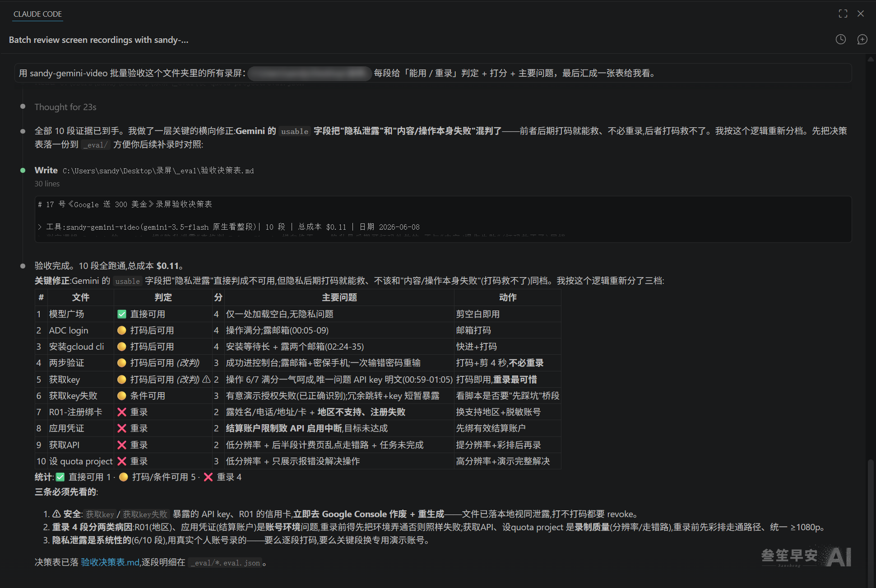This screenshot has width=876, height=588.
Task: Click the '统计' summary line
Action: (138, 477)
